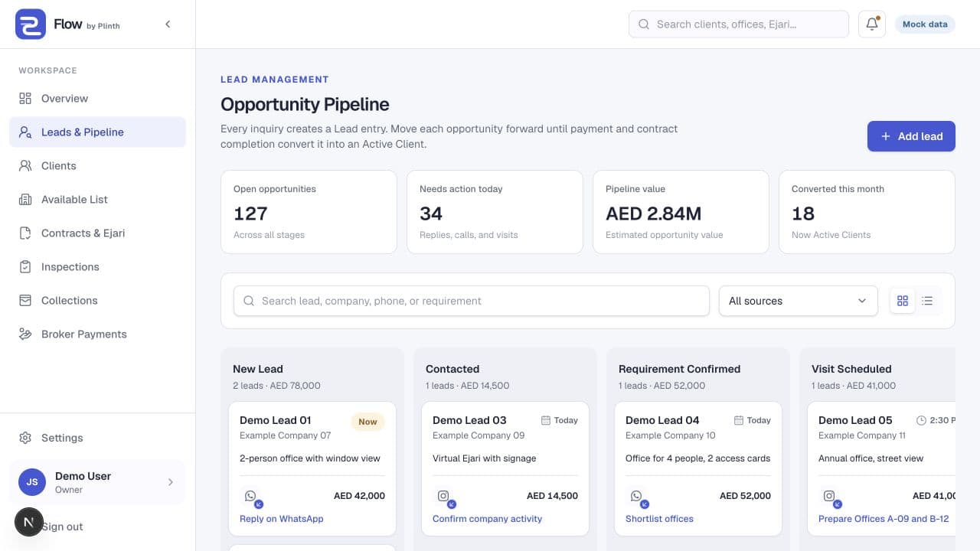Click the Contracts & Ejari document icon

click(x=25, y=233)
